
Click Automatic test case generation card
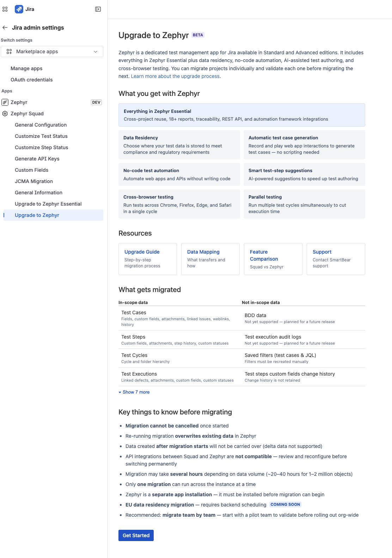point(304,145)
